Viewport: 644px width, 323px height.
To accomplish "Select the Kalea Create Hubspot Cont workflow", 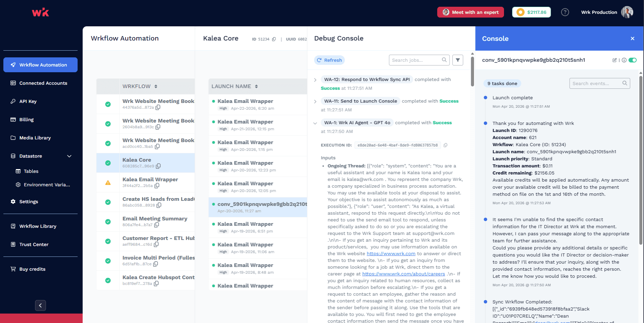I will [146, 280].
